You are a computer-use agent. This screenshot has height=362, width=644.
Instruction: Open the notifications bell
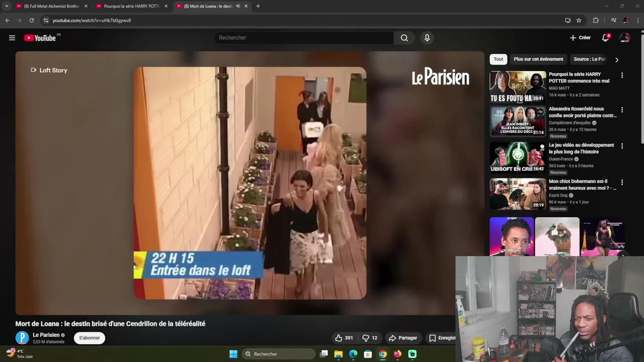coord(606,38)
